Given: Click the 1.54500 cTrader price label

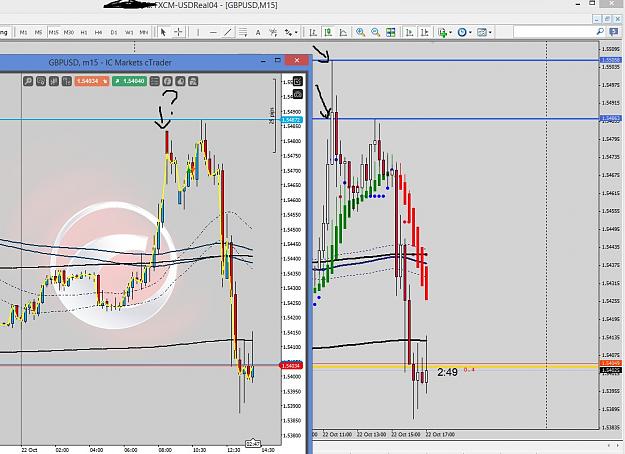Looking at the screenshot, I should [291, 230].
